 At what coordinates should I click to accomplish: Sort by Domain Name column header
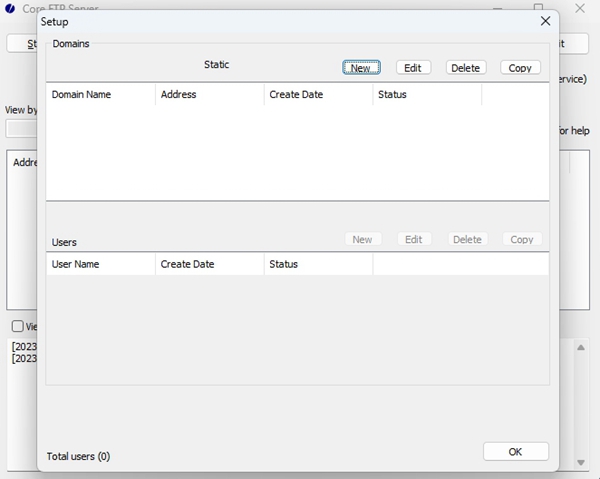pyautogui.click(x=100, y=95)
